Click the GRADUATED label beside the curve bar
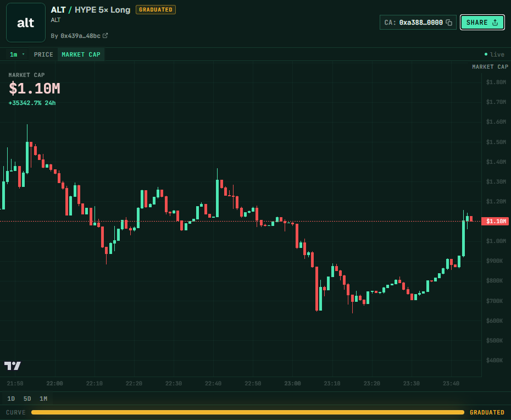Viewport: 511px width, 420px height. coord(487,412)
